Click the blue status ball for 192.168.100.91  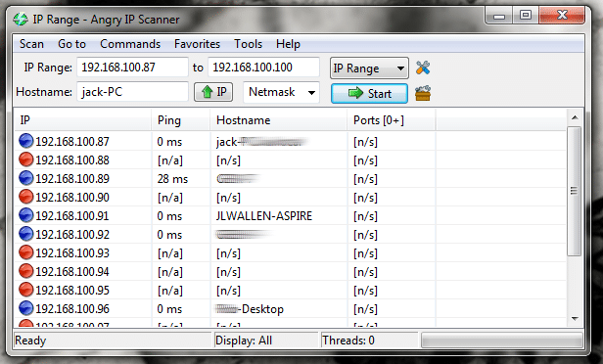[26, 215]
